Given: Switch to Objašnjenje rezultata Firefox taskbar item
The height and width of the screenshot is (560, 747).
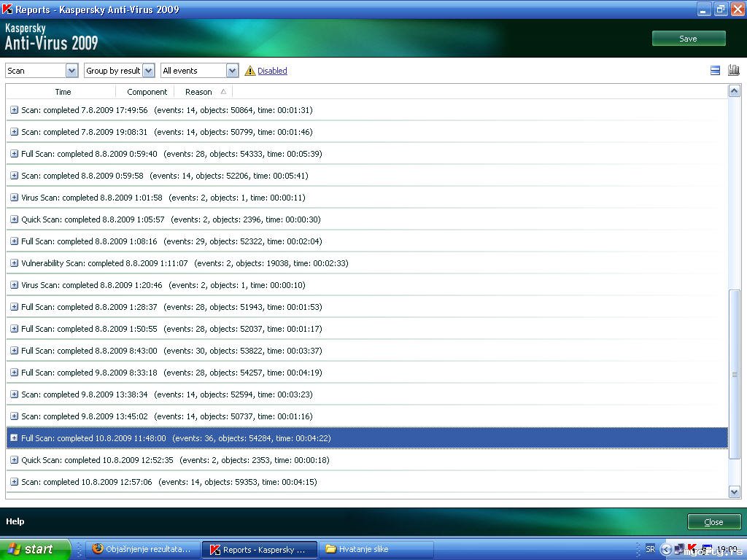Looking at the screenshot, I should [142, 550].
